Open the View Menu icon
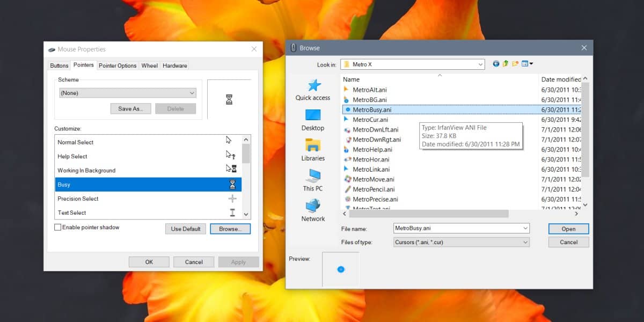Screen dimensions: 644x322 tap(525, 64)
